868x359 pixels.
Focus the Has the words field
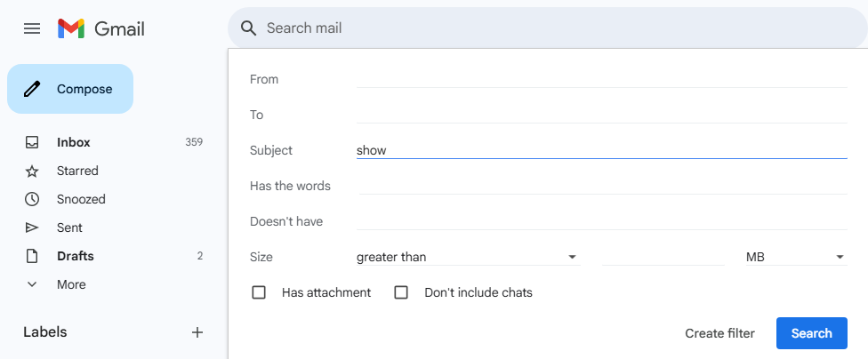tap(601, 186)
